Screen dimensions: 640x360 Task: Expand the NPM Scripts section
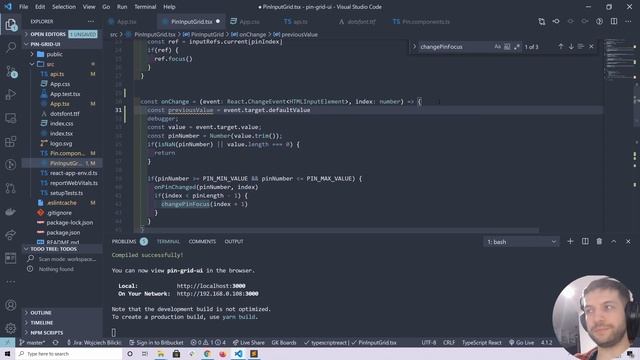(x=62, y=333)
